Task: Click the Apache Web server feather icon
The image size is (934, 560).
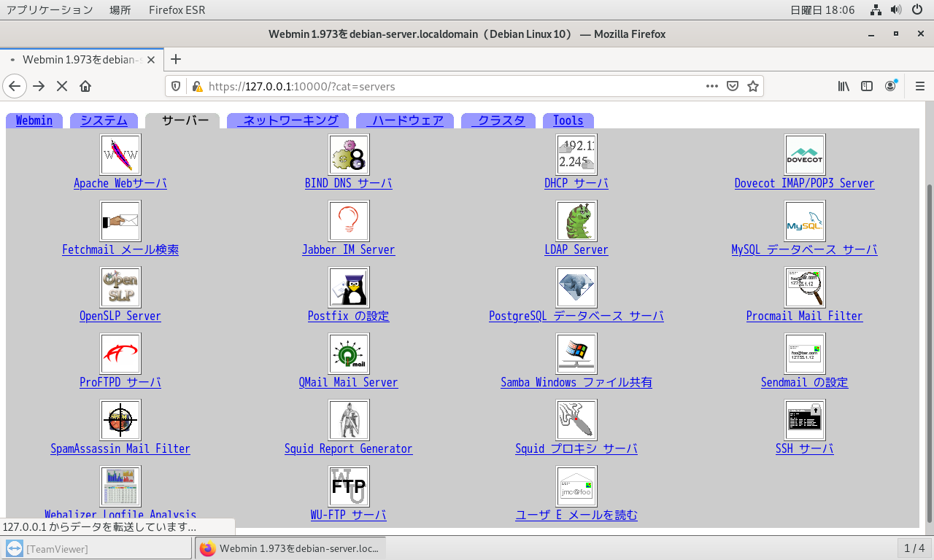Action: [x=120, y=155]
